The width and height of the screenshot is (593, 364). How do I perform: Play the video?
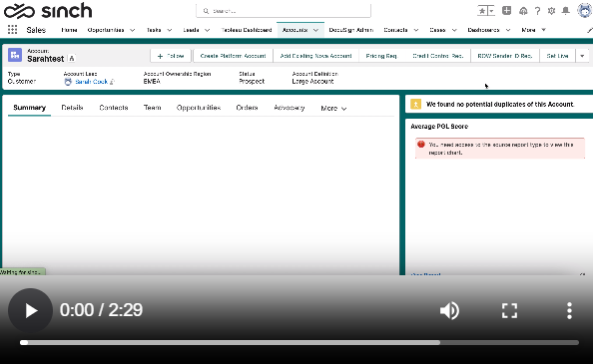31,310
